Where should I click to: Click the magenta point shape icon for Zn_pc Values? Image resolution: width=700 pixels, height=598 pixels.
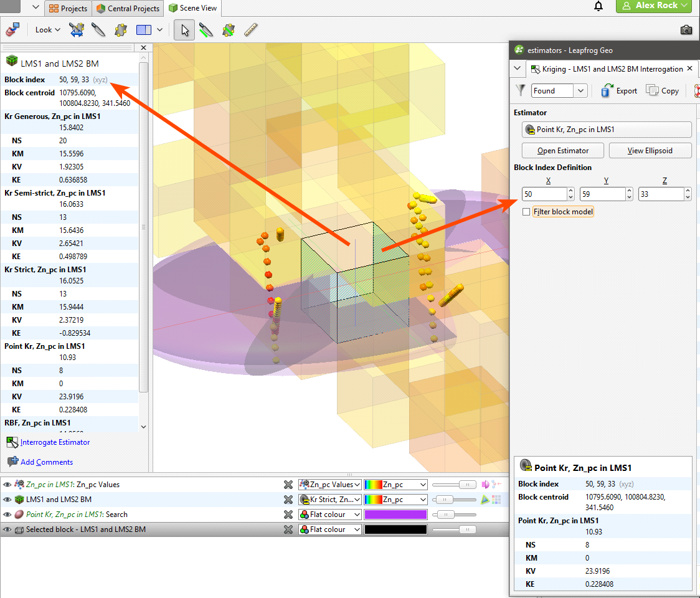[485, 485]
